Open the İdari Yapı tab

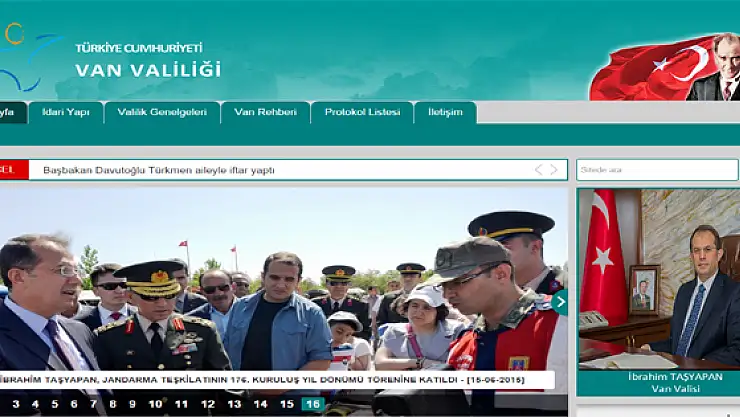(x=66, y=112)
